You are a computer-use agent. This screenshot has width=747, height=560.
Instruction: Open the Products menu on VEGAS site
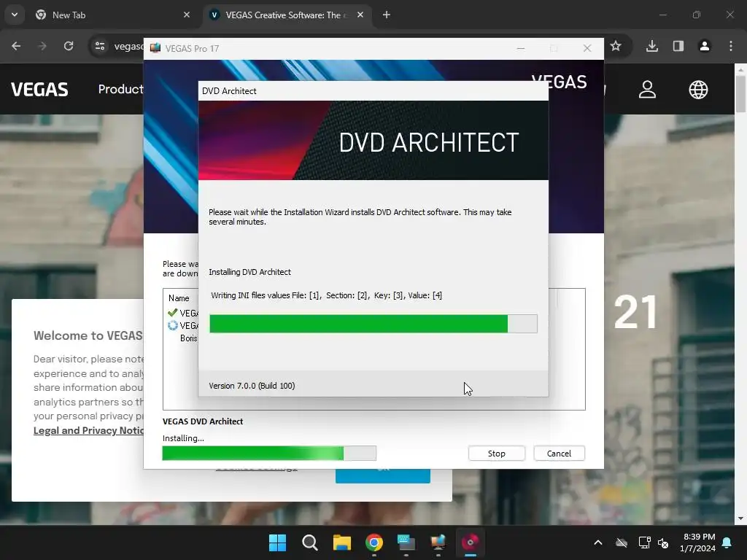120,89
